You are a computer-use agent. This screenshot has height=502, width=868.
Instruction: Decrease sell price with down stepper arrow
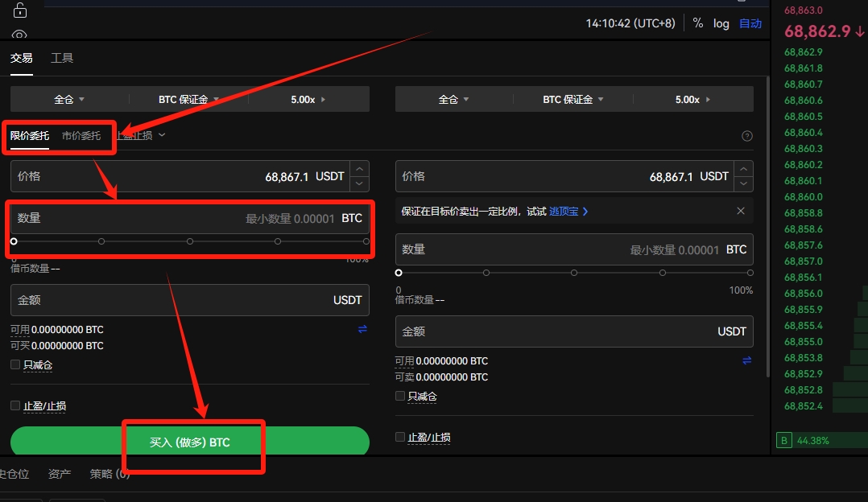pyautogui.click(x=743, y=184)
